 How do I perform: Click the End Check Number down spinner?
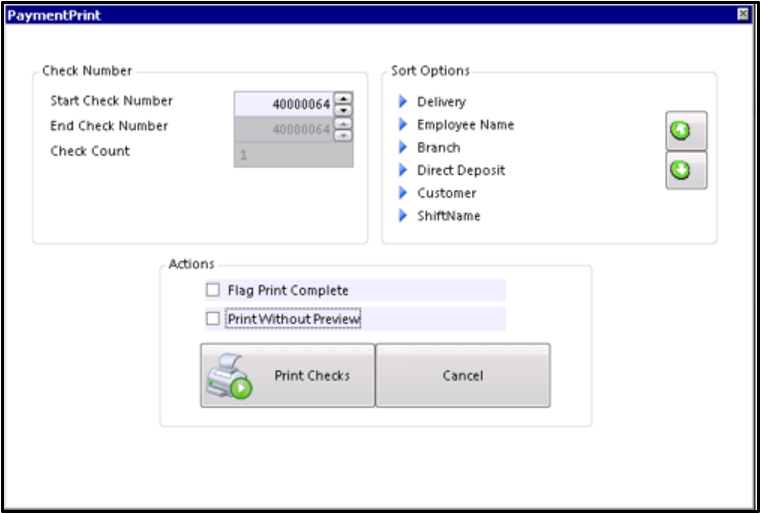344,135
